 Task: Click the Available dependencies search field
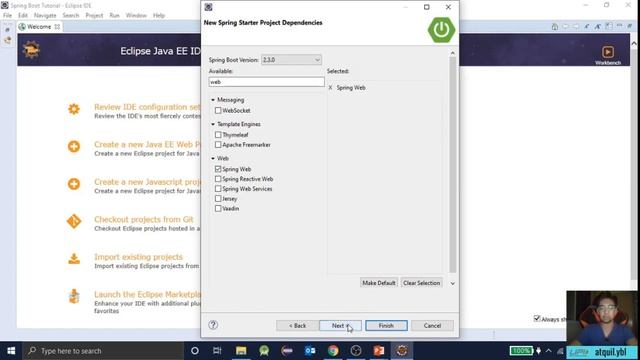pos(267,82)
